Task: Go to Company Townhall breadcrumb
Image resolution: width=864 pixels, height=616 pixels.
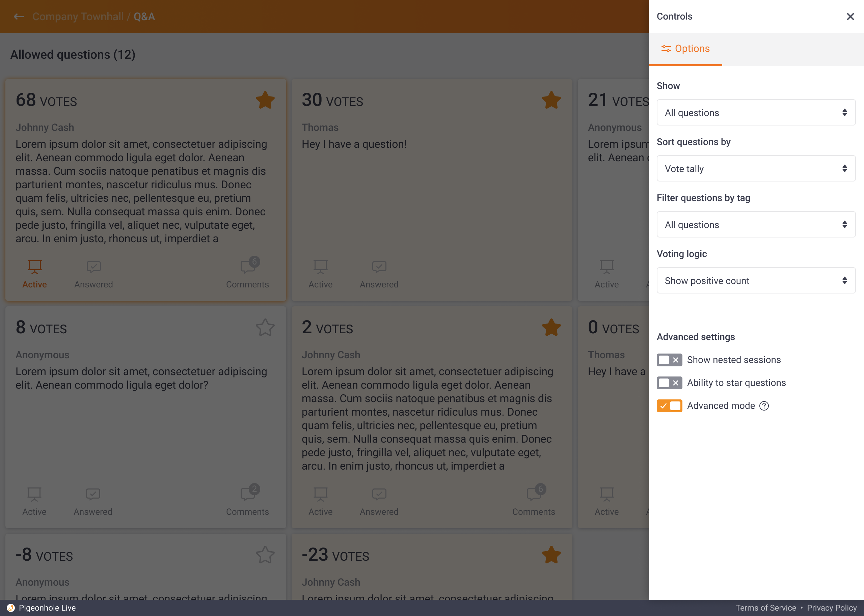Action: (x=78, y=16)
